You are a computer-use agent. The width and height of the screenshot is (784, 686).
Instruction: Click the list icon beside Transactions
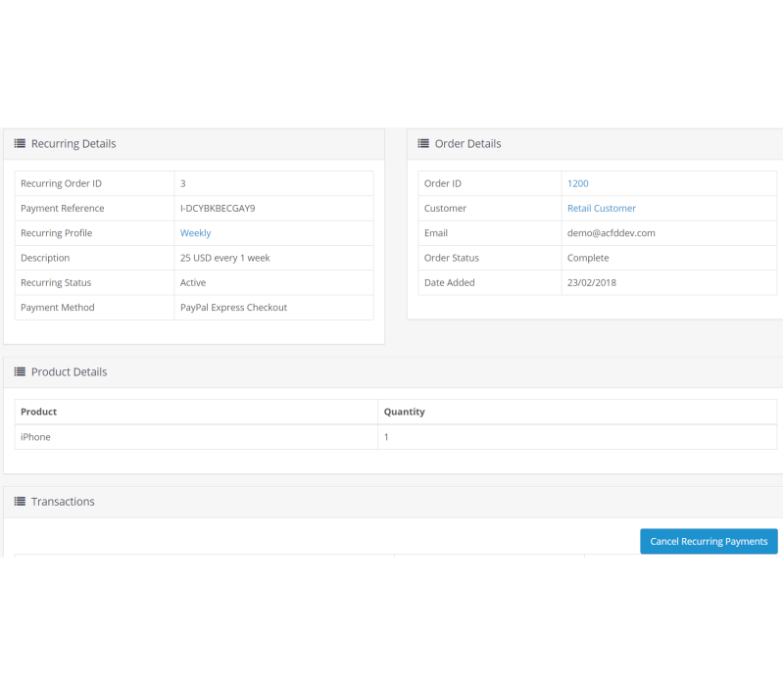20,502
